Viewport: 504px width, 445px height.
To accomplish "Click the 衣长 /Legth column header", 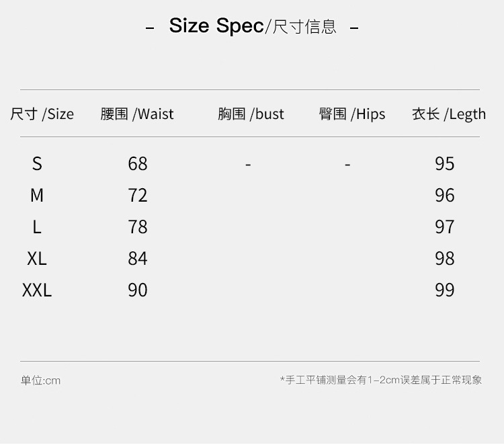I will pyautogui.click(x=449, y=114).
